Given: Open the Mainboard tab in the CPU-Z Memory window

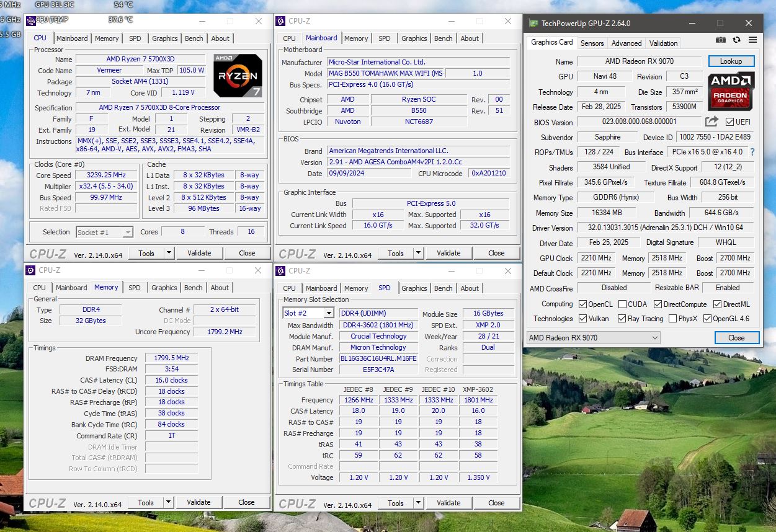Looking at the screenshot, I should 71,288.
